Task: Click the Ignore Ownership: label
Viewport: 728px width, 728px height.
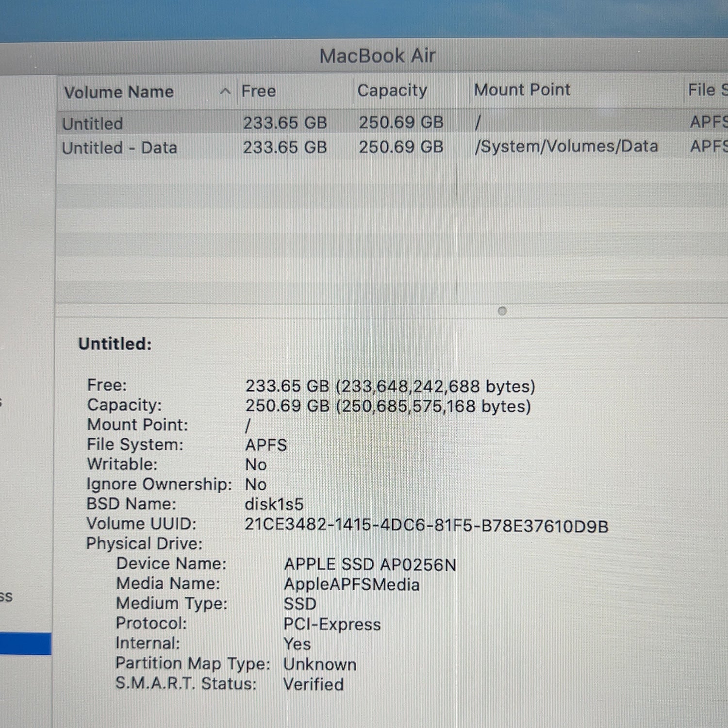Action: pyautogui.click(x=159, y=484)
